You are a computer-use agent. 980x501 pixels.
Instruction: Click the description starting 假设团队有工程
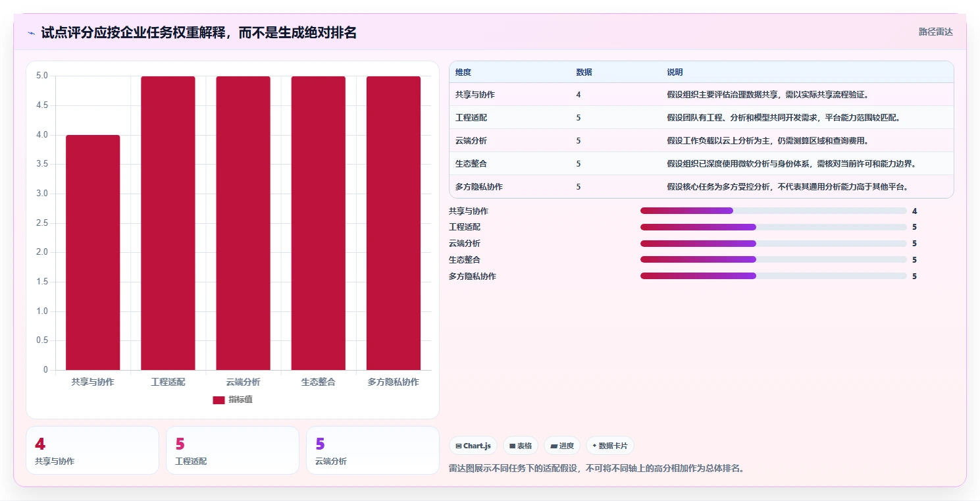[783, 118]
